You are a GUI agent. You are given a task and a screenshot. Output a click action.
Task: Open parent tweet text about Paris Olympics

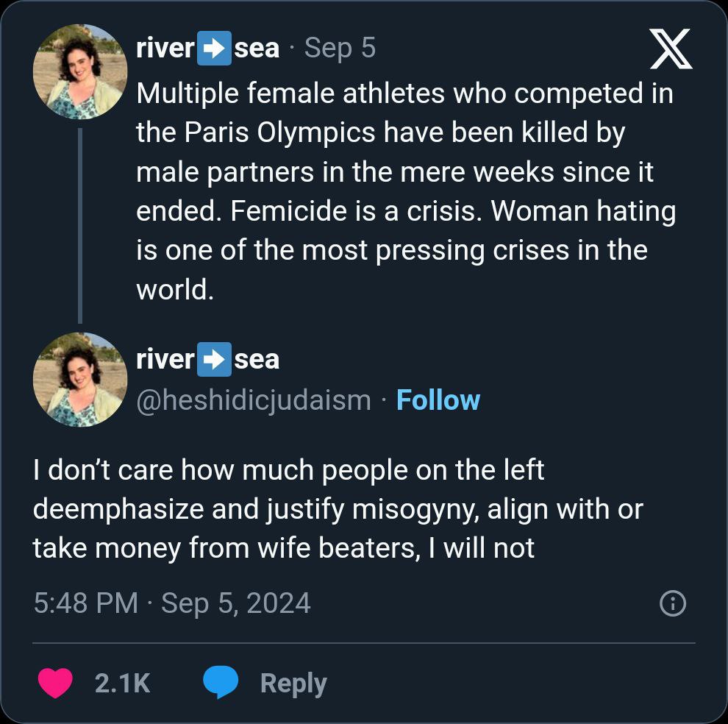pos(404,191)
